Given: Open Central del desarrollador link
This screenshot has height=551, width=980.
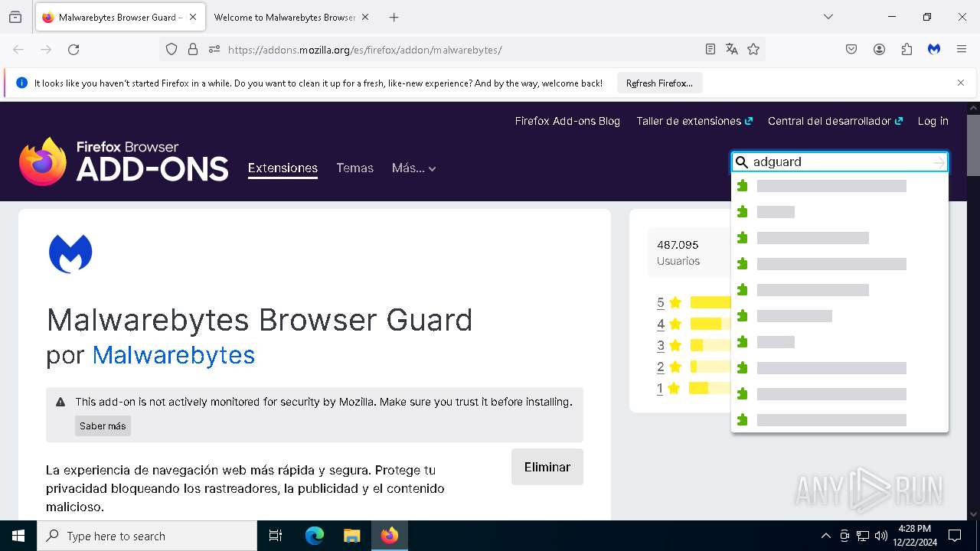Looking at the screenshot, I should tap(835, 121).
